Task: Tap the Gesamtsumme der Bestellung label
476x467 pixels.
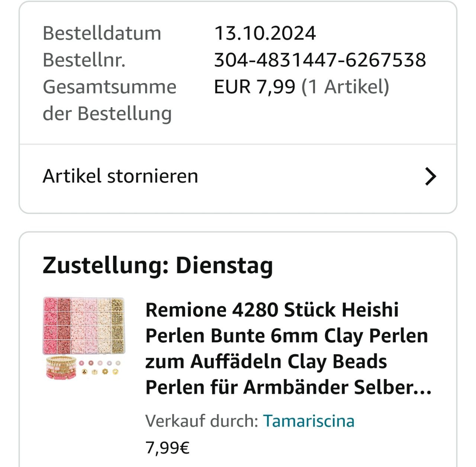Action: click(109, 100)
